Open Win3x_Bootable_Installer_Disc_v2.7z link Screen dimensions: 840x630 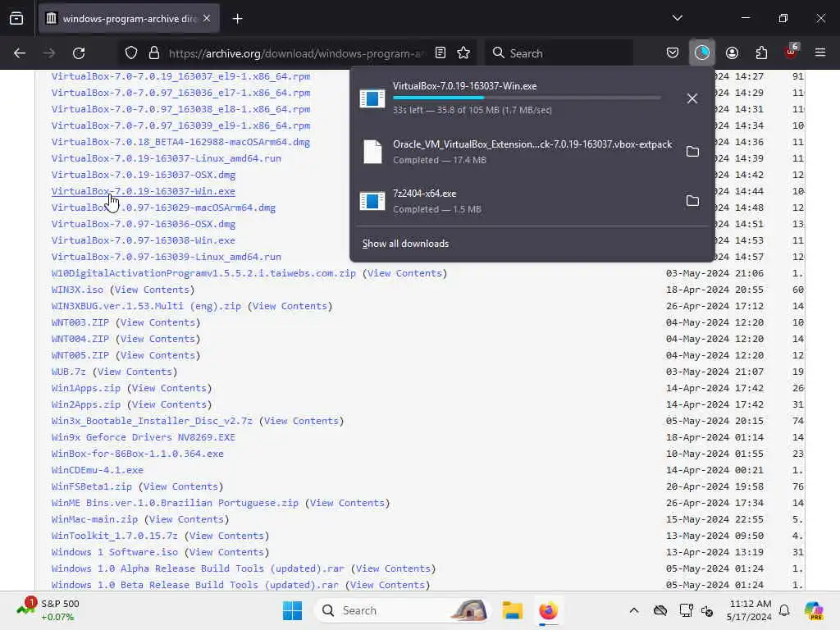pyautogui.click(x=152, y=421)
